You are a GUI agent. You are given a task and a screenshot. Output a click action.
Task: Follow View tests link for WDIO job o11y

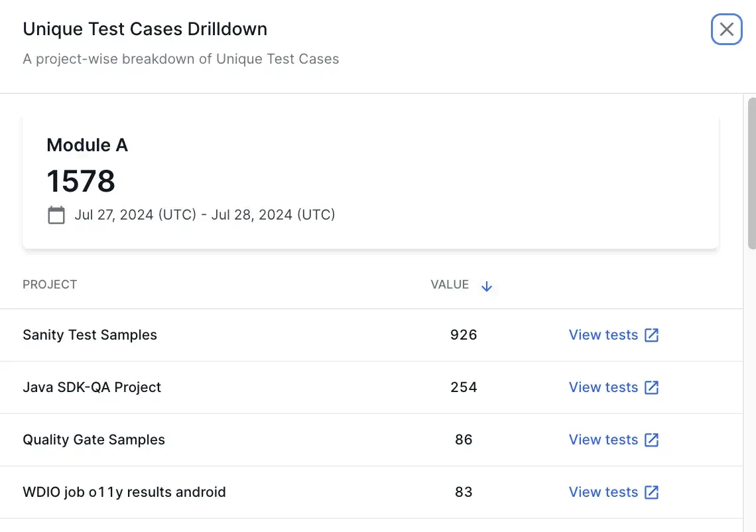click(603, 492)
